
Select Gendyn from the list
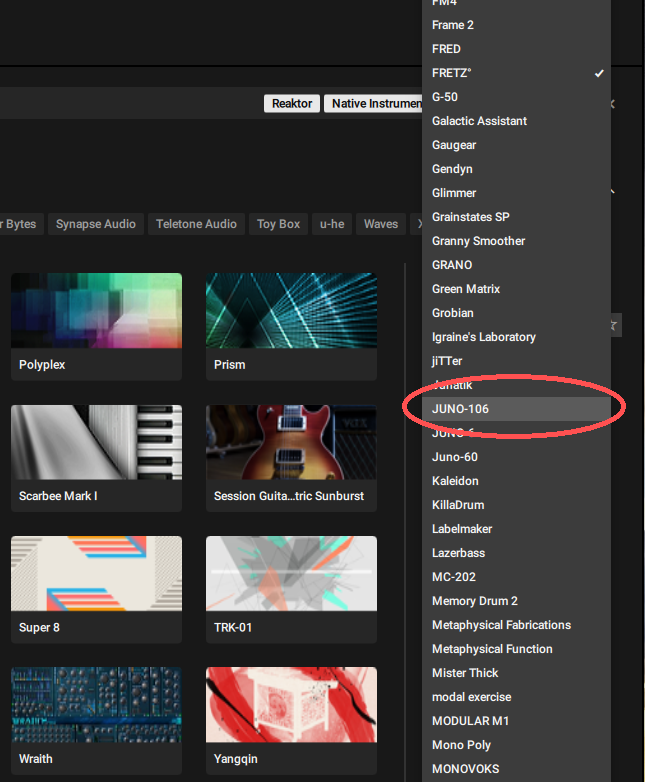click(516, 169)
